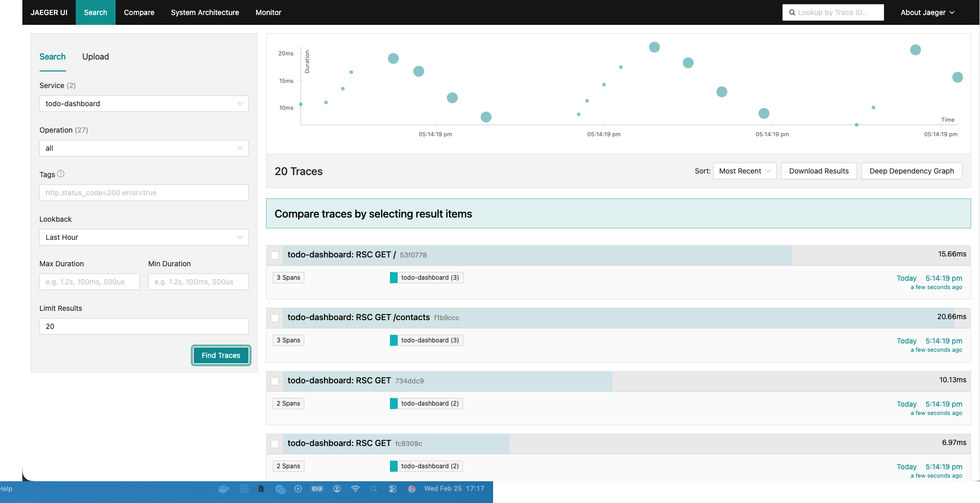Image resolution: width=980 pixels, height=503 pixels.
Task: Click the magnifier icon in Trace ID lookup
Action: tap(792, 12)
